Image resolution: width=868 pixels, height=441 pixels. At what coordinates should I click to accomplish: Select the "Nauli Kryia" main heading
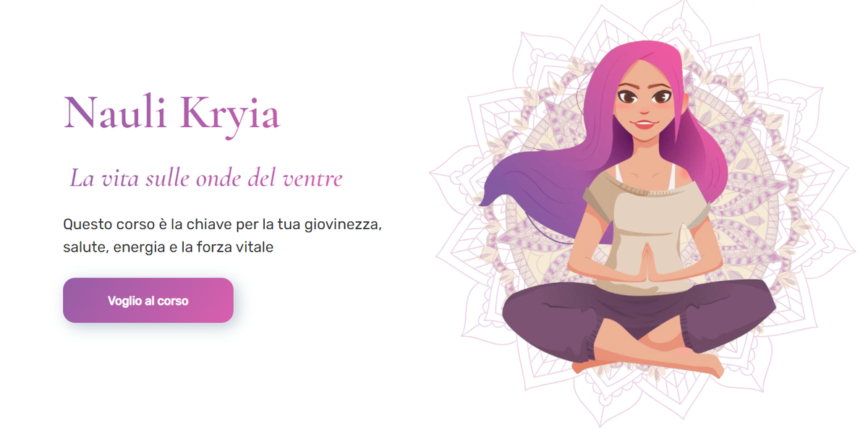pyautogui.click(x=171, y=113)
